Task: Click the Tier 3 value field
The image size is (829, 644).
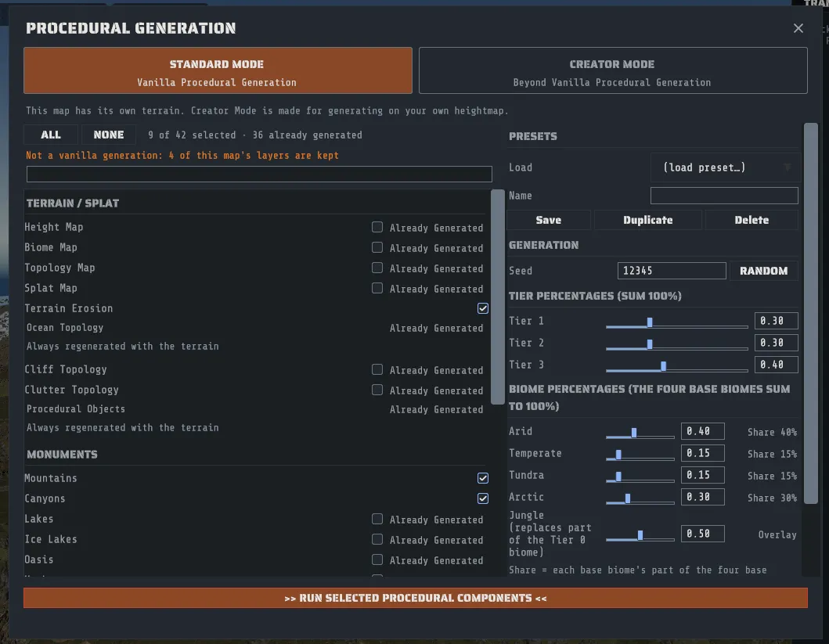Action: 776,365
